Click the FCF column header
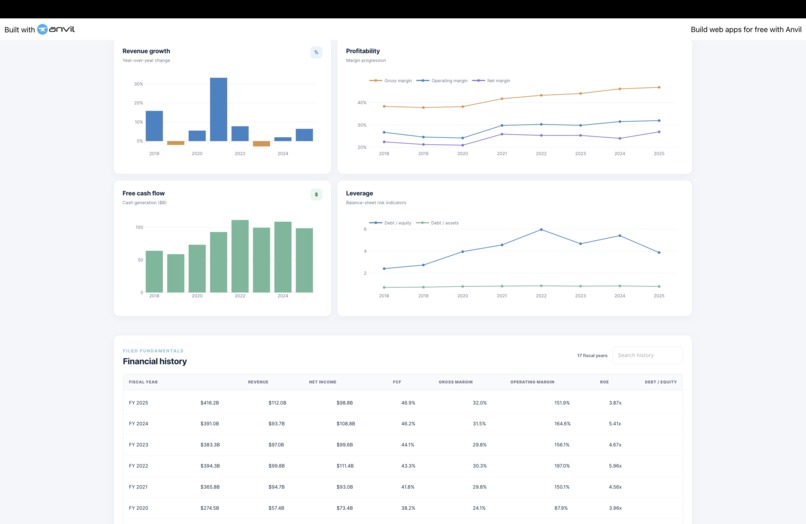The height and width of the screenshot is (524, 806). tap(397, 382)
